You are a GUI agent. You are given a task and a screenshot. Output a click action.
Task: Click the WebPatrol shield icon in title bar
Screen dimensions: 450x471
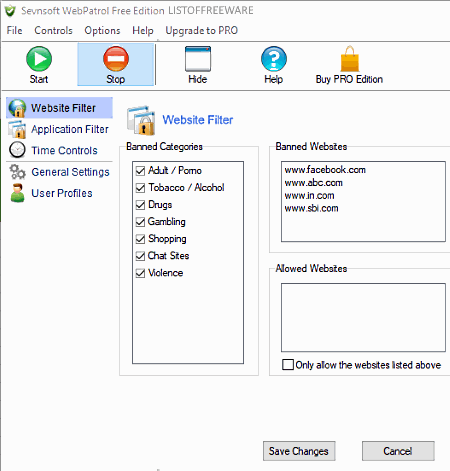click(10, 11)
